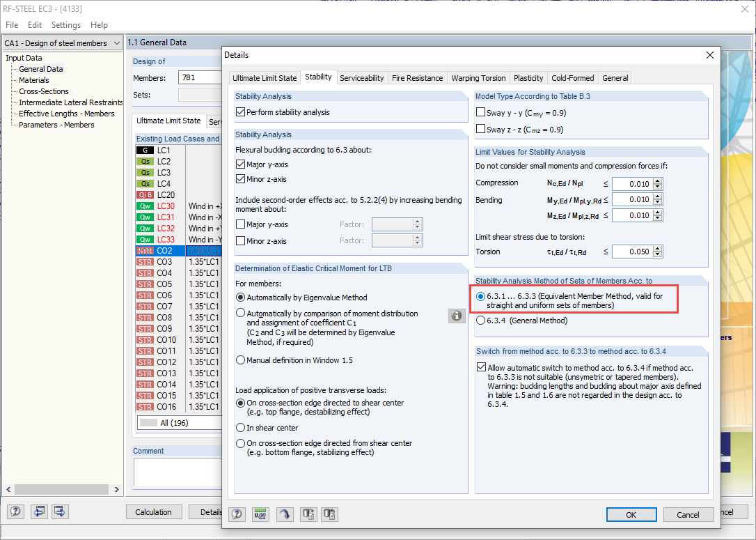Toggle Perform stability analysis checkbox
Viewport: 756px width, 540px height.
241,112
